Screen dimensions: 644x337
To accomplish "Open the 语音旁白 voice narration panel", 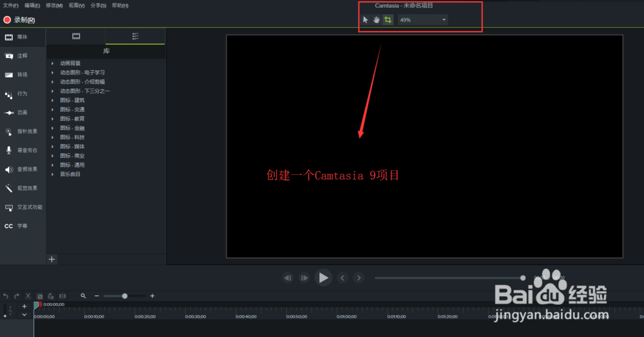I will tap(23, 150).
